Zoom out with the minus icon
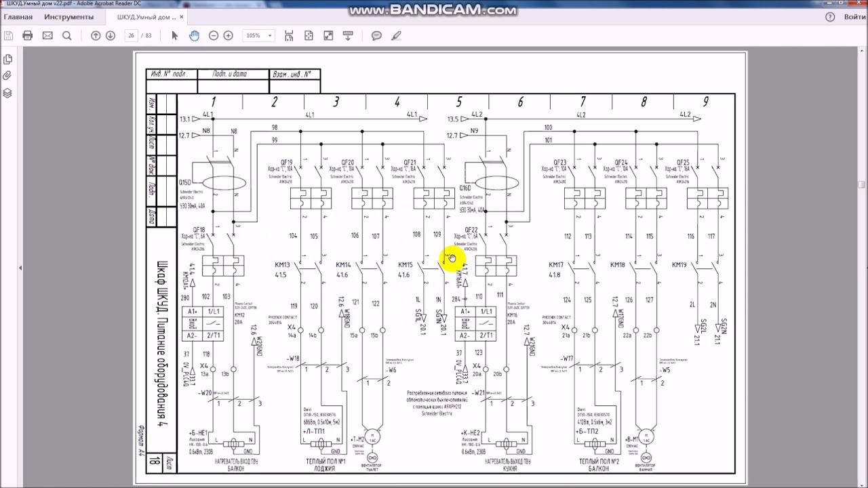Image resolution: width=868 pixels, height=488 pixels. pyautogui.click(x=214, y=35)
